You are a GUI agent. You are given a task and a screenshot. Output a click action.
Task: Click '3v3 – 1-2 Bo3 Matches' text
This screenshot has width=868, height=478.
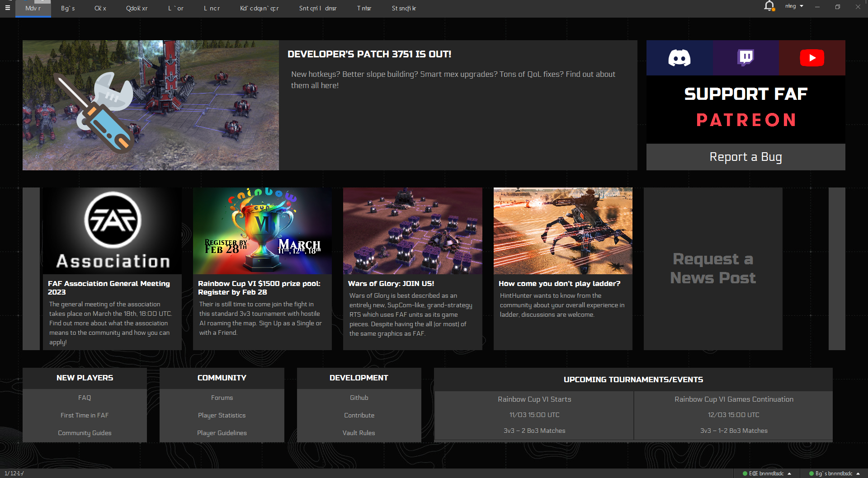tap(734, 431)
